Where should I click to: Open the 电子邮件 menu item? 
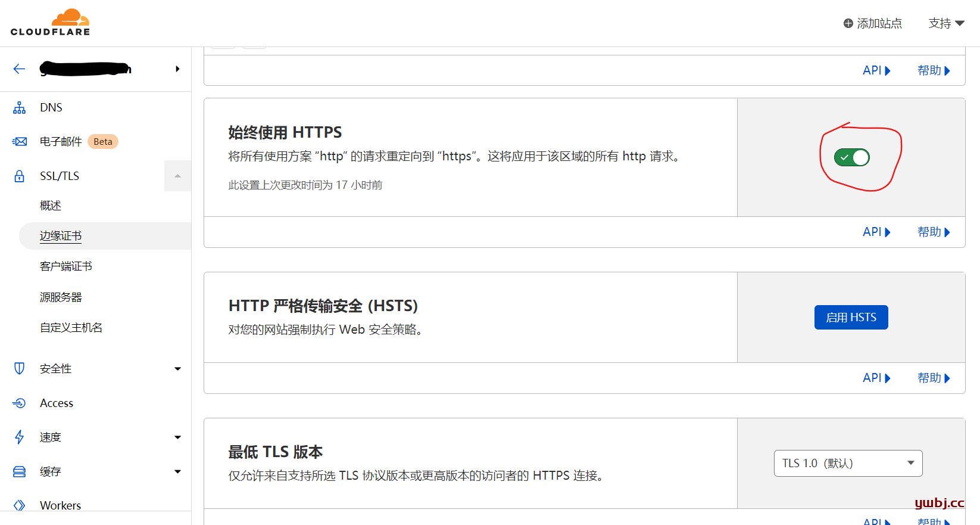[61, 142]
